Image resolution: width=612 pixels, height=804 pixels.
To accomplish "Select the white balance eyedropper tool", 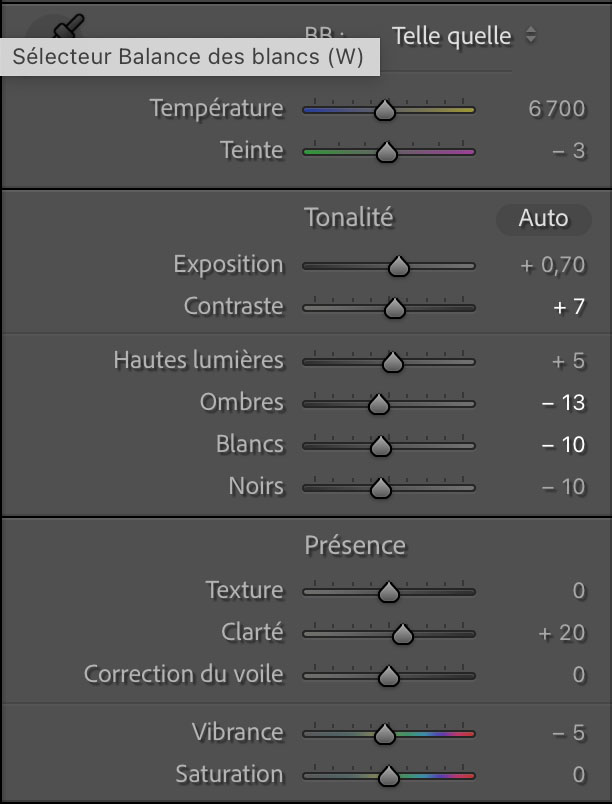I will [68, 26].
